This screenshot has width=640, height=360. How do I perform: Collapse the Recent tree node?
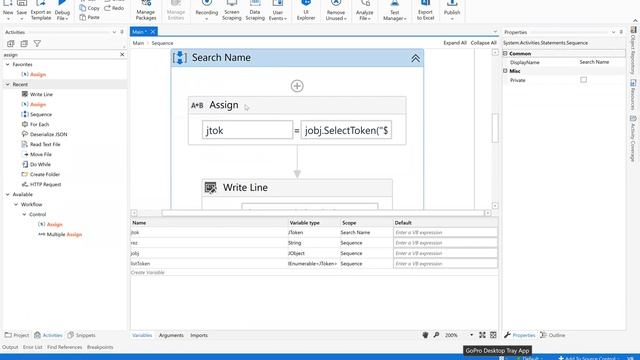tap(7, 84)
